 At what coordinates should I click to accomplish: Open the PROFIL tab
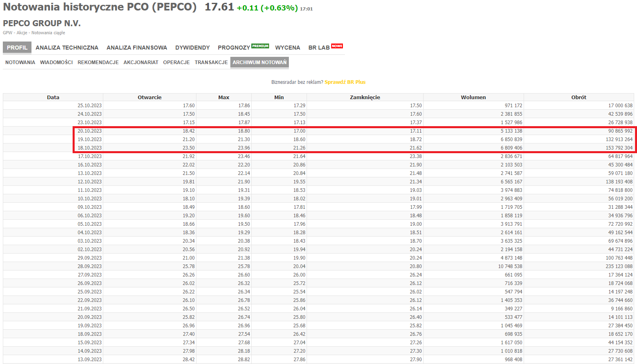coord(17,48)
